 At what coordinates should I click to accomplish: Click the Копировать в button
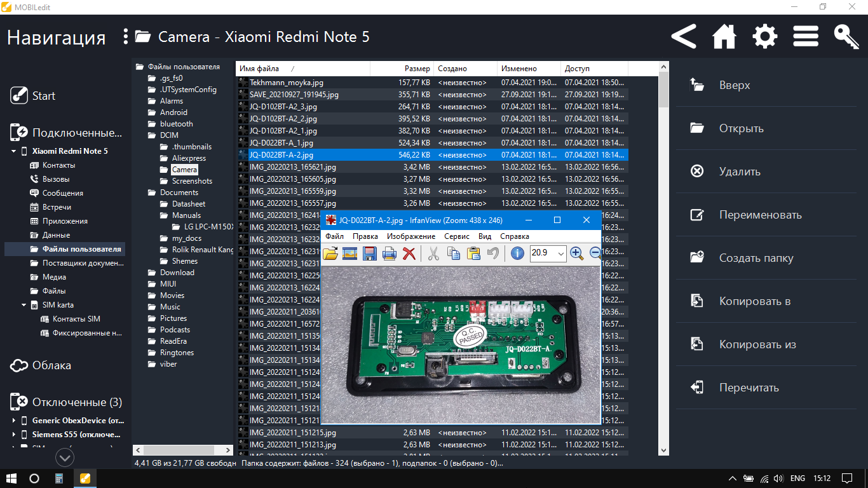tap(767, 301)
